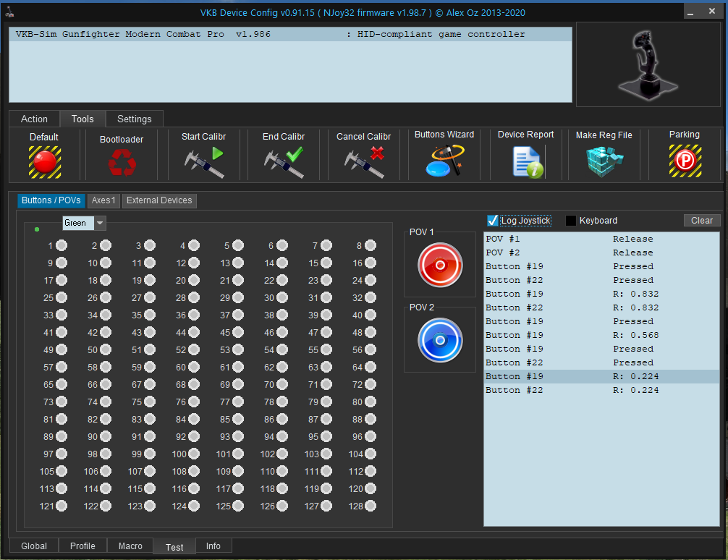Select the 'POV #2 Release' log row
This screenshot has height=560, width=728.
(601, 253)
